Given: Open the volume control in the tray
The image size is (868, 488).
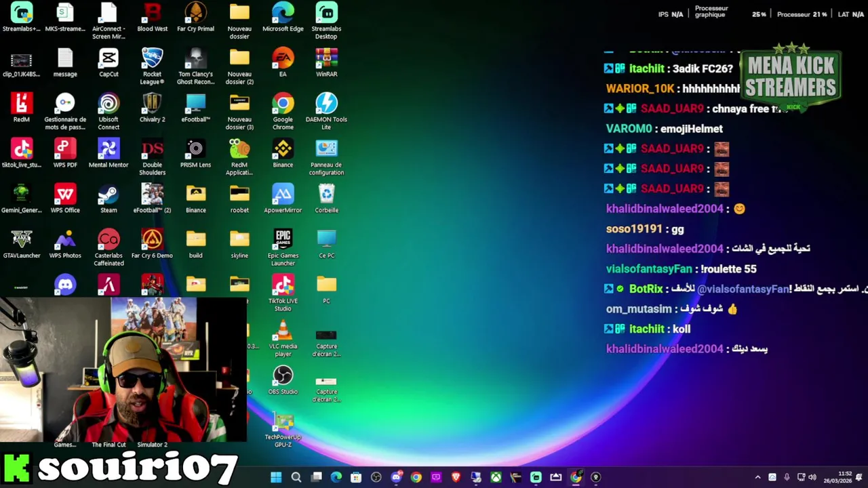Looking at the screenshot, I should pos(812,477).
